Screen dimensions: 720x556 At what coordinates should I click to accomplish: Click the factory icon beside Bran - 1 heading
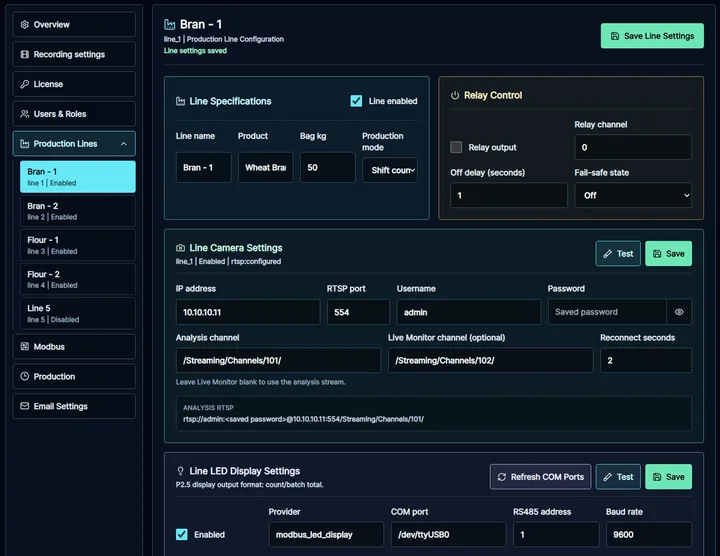click(x=170, y=24)
